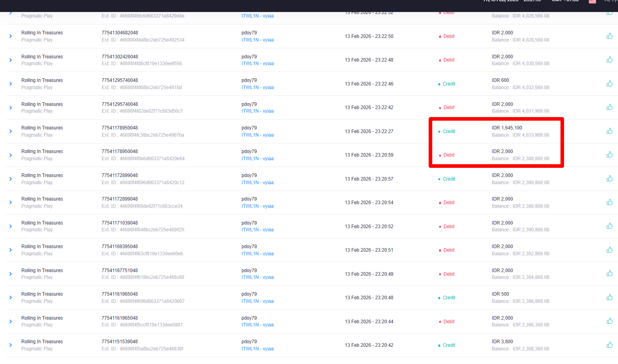This screenshot has width=618, height=364.
Task: Click thumbs-up icon for 23:20:51 debit row
Action: point(609,250)
